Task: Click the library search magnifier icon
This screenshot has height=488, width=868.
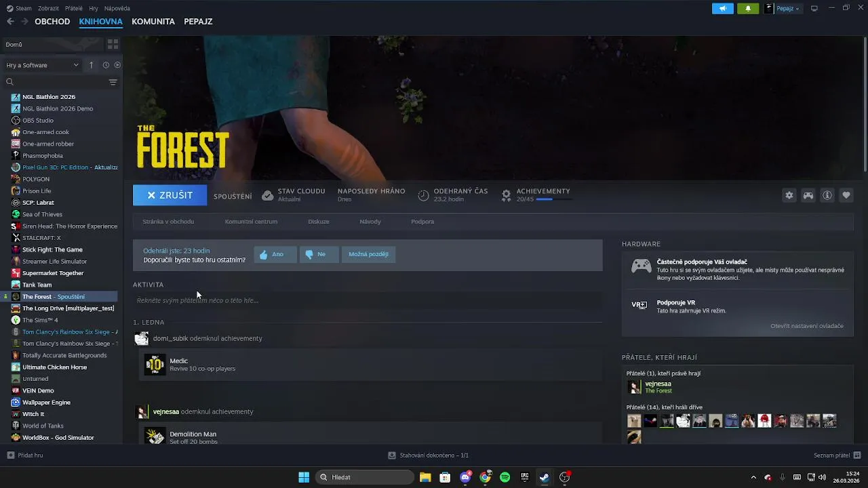Action: pyautogui.click(x=10, y=82)
